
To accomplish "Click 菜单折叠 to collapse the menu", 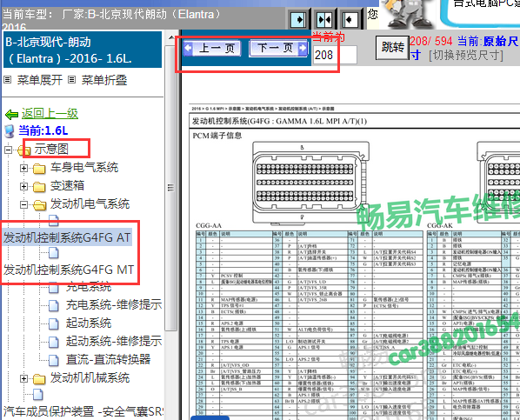I will point(104,80).
